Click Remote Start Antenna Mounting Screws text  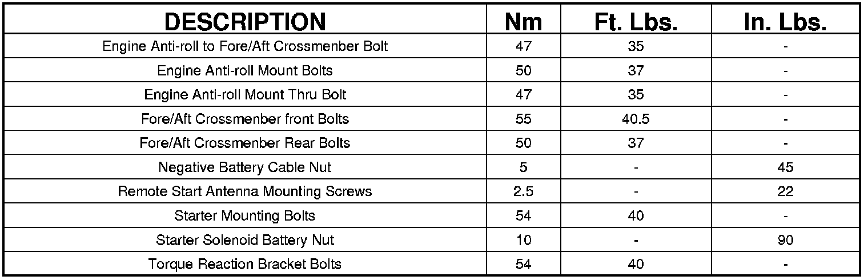point(245,191)
